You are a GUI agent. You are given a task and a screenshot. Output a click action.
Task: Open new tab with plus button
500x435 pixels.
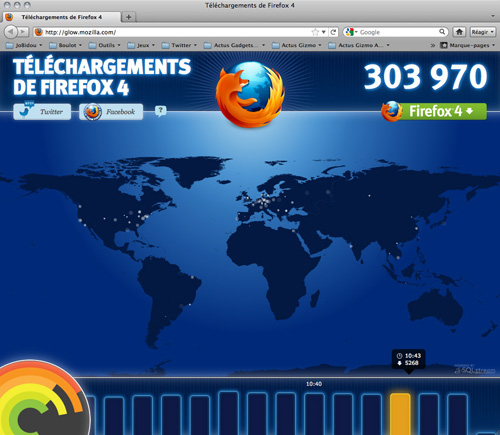click(x=128, y=17)
